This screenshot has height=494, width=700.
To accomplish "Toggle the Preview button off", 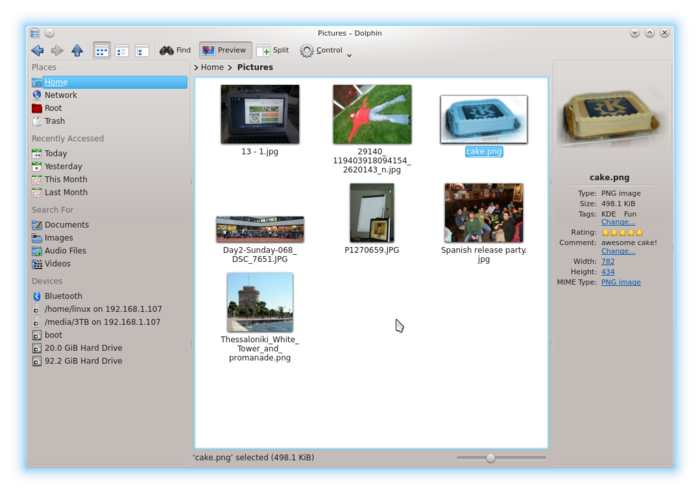I will 224,50.
